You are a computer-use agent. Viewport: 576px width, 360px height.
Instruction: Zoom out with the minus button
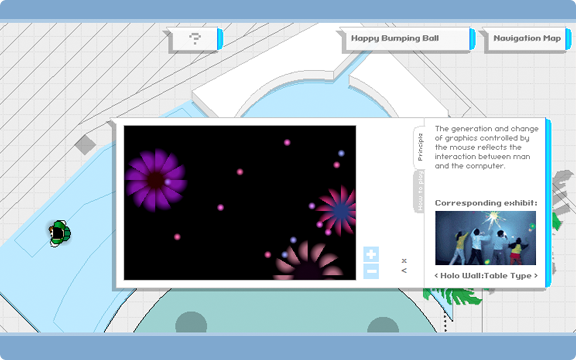tap(371, 271)
